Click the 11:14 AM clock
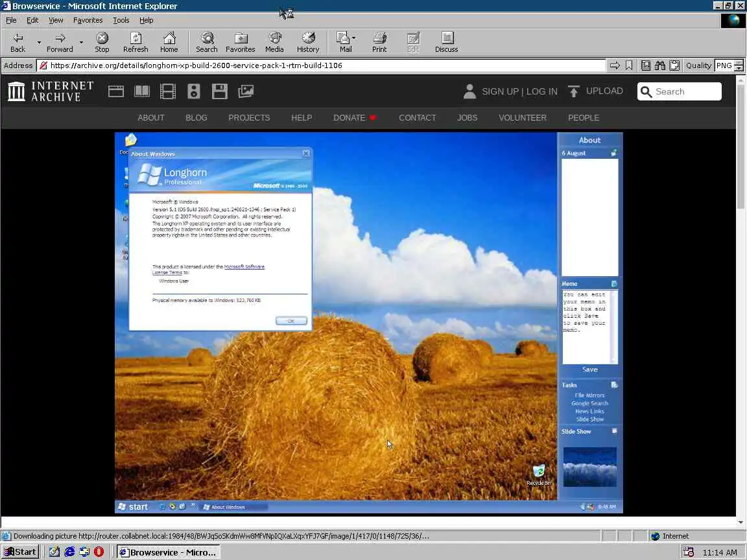This screenshot has width=747, height=560. [719, 553]
